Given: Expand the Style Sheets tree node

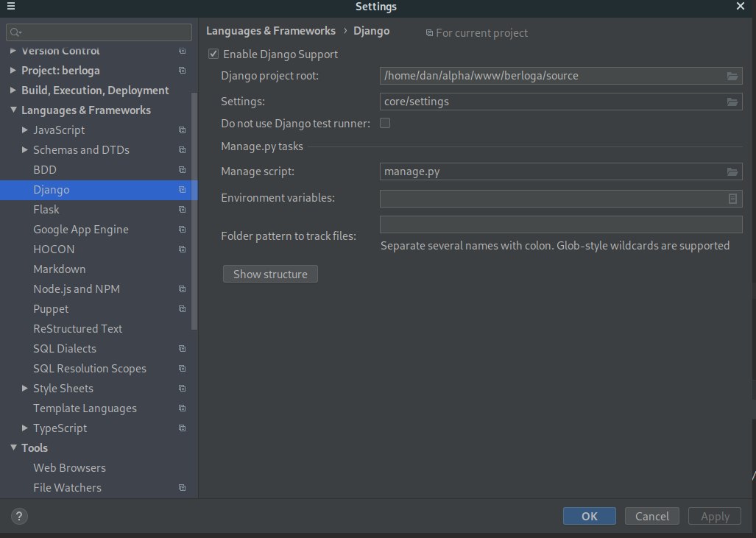Looking at the screenshot, I should [x=26, y=389].
